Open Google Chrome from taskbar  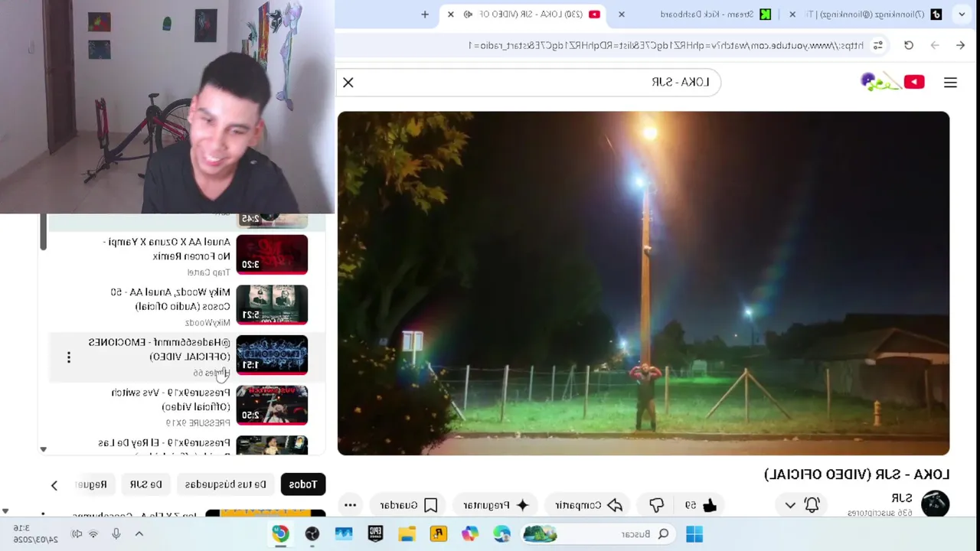281,534
